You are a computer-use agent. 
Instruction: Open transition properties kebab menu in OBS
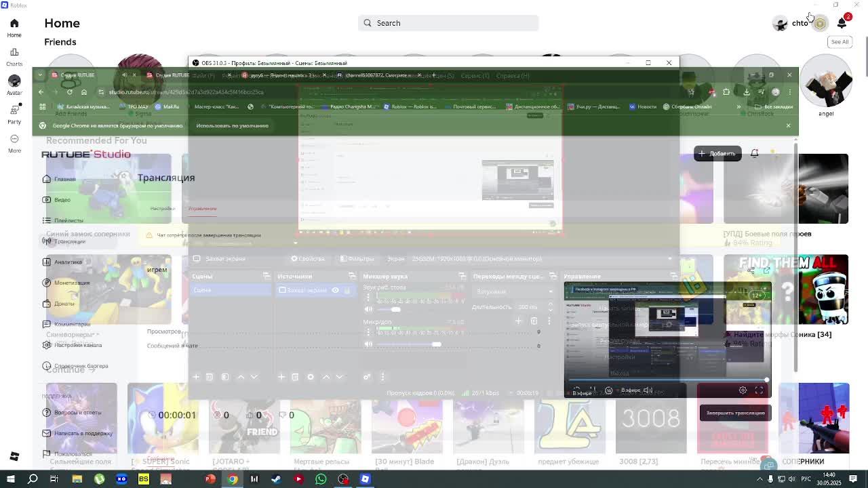549,321
